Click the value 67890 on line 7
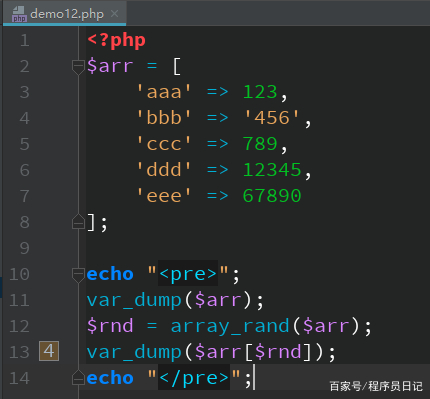The image size is (430, 399). [272, 196]
